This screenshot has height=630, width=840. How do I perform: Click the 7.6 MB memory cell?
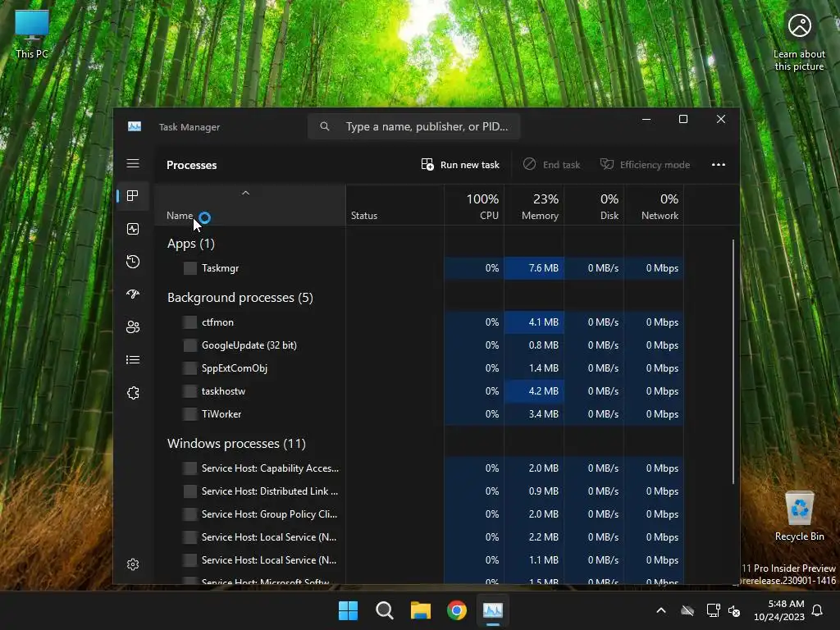(x=534, y=268)
